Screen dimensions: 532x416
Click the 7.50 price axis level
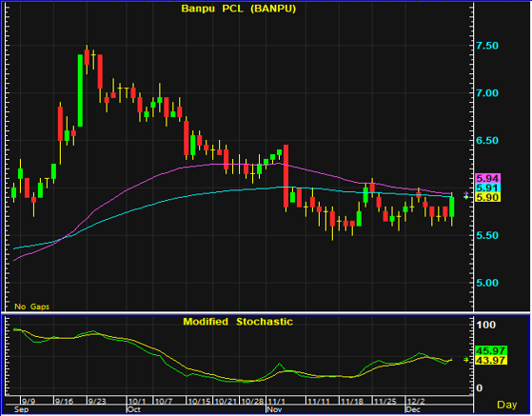tap(487, 46)
